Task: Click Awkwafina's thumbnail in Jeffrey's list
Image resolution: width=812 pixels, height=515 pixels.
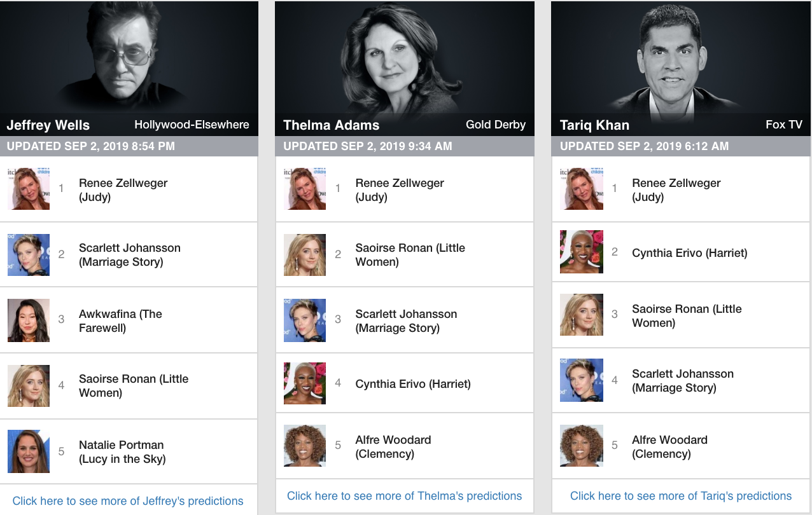Action: (29, 320)
